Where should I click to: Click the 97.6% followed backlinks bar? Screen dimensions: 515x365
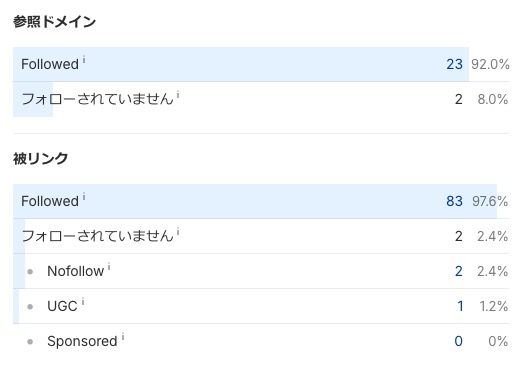[x=255, y=201]
